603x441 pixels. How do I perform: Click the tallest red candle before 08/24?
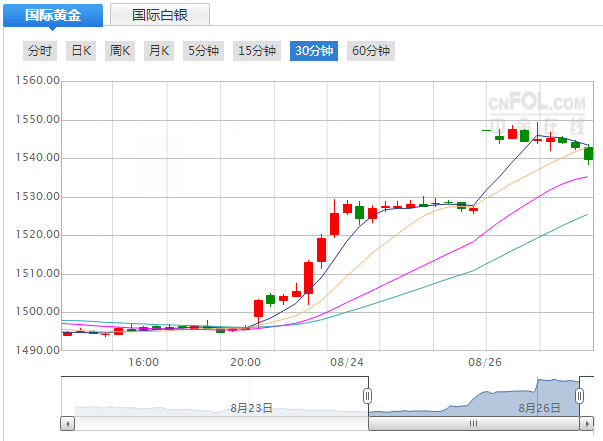point(309,278)
